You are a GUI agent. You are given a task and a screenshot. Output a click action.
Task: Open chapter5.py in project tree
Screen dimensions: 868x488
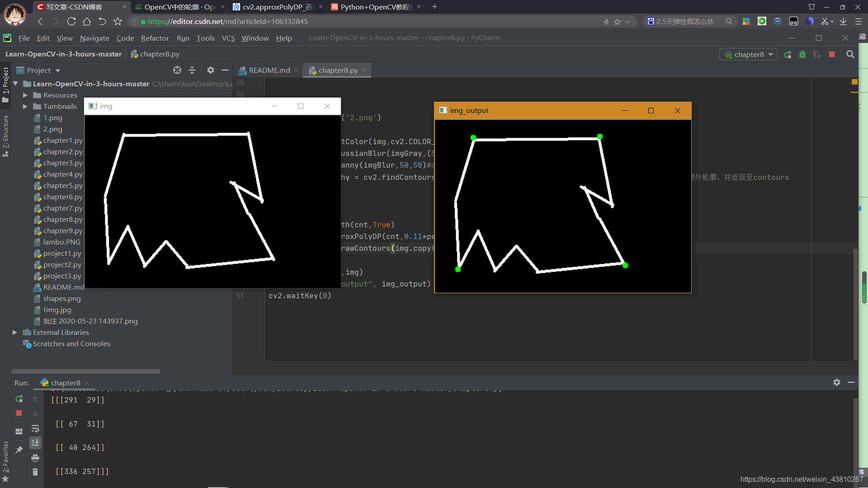pos(63,186)
